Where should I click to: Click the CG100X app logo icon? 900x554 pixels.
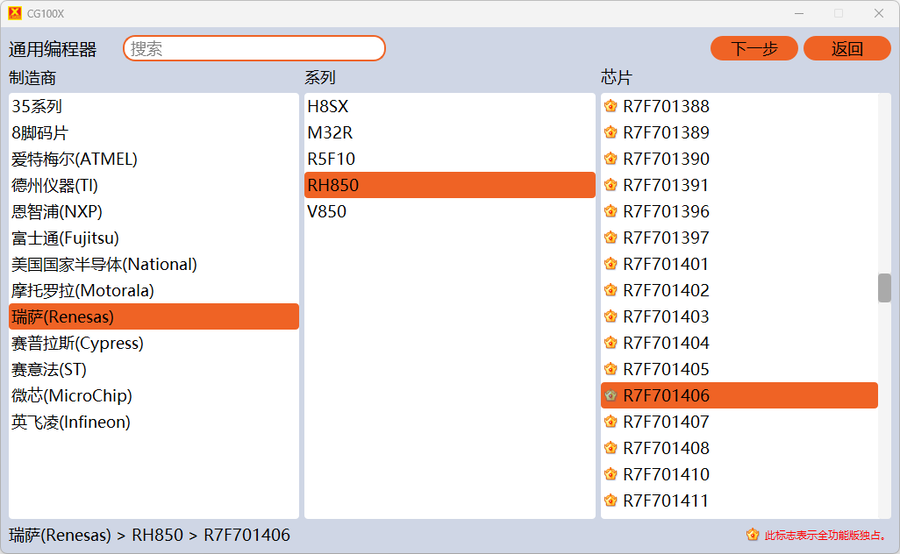tap(14, 13)
